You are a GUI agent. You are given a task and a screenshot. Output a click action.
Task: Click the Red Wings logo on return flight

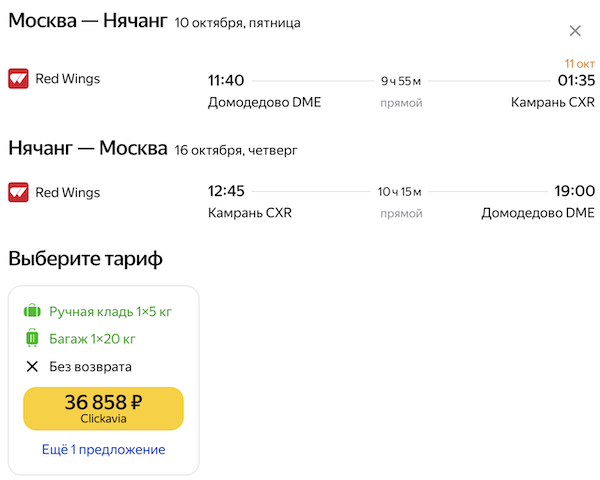coord(18,192)
